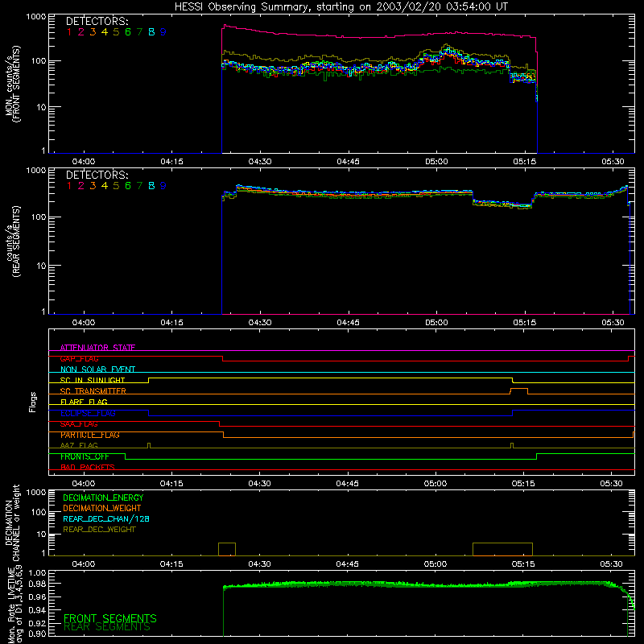Click the SAA_FLAG label

(x=79, y=424)
